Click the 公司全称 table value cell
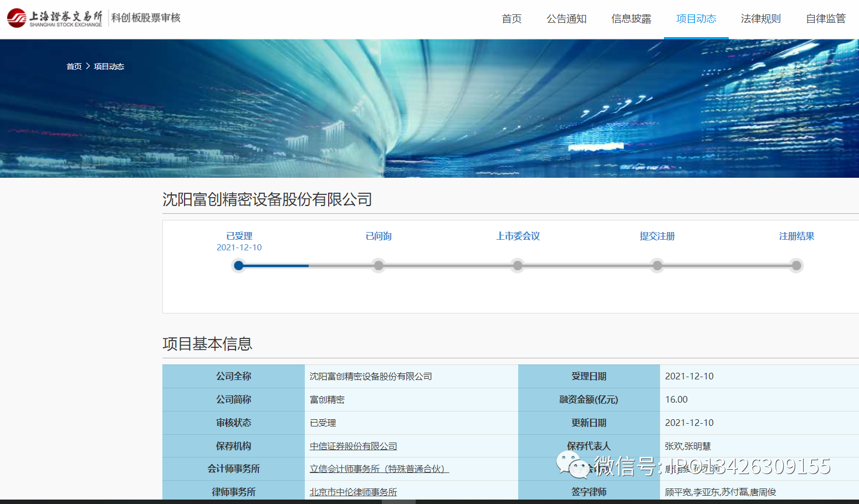The width and height of the screenshot is (859, 504). 411,376
